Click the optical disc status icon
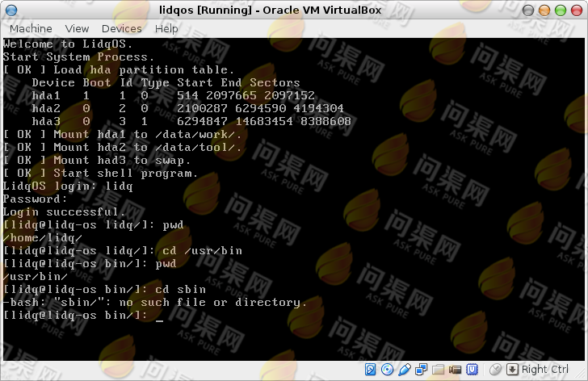 click(x=387, y=370)
